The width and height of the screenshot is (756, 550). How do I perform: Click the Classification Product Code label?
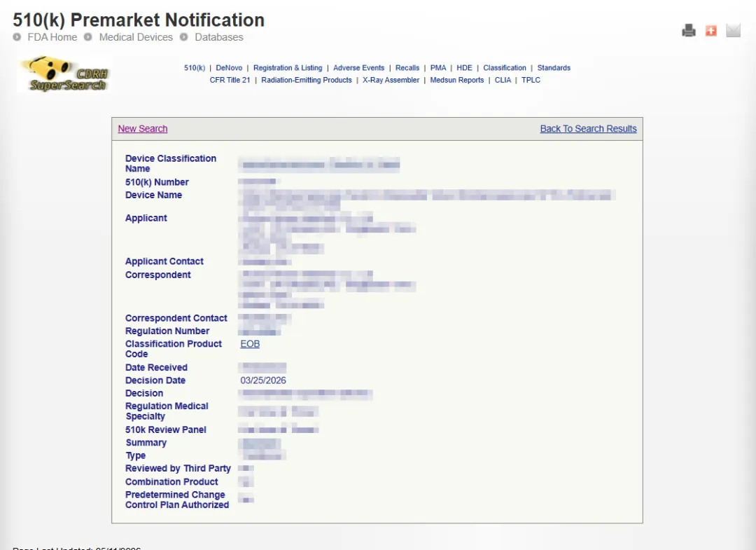(x=174, y=349)
